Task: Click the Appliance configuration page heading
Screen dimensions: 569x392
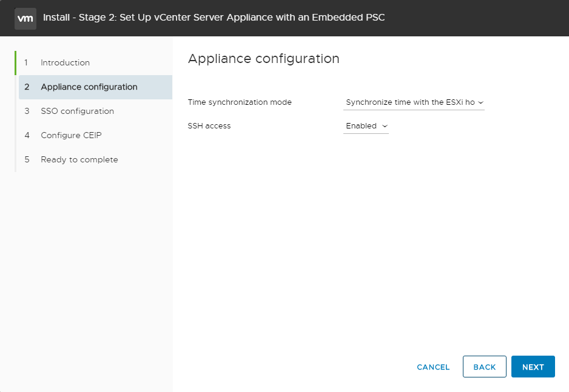Action: pyautogui.click(x=263, y=59)
